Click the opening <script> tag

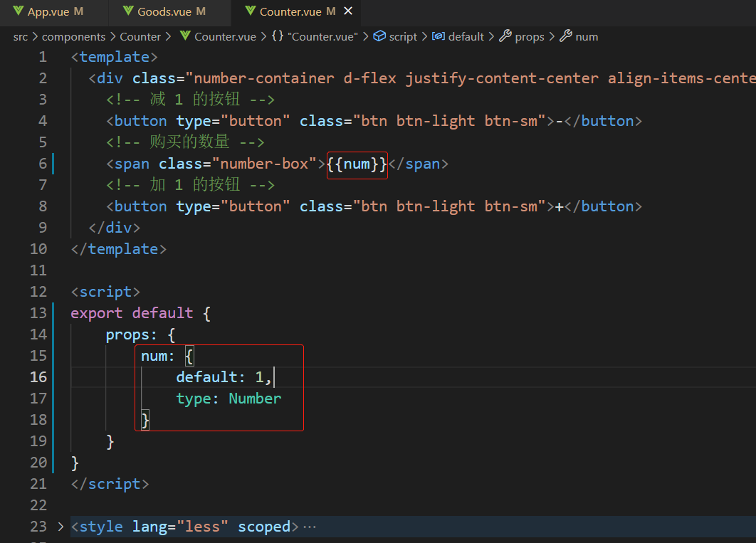pyautogui.click(x=105, y=292)
